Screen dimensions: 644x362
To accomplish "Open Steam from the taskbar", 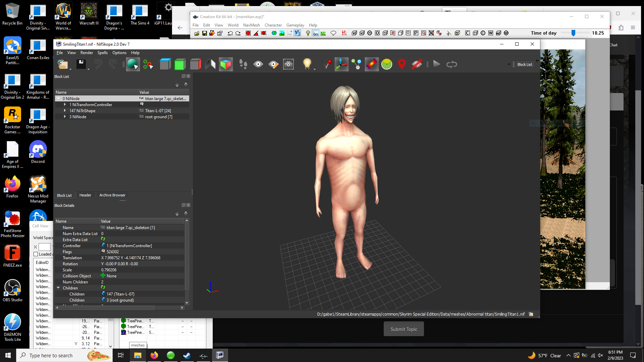I will click(x=187, y=355).
